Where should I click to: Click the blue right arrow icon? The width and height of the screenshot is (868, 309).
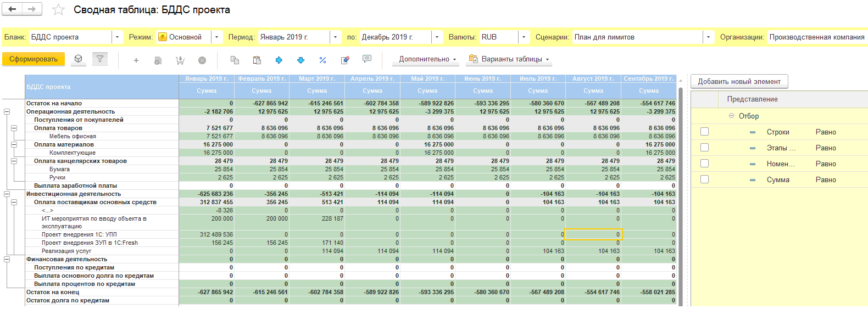(x=279, y=60)
